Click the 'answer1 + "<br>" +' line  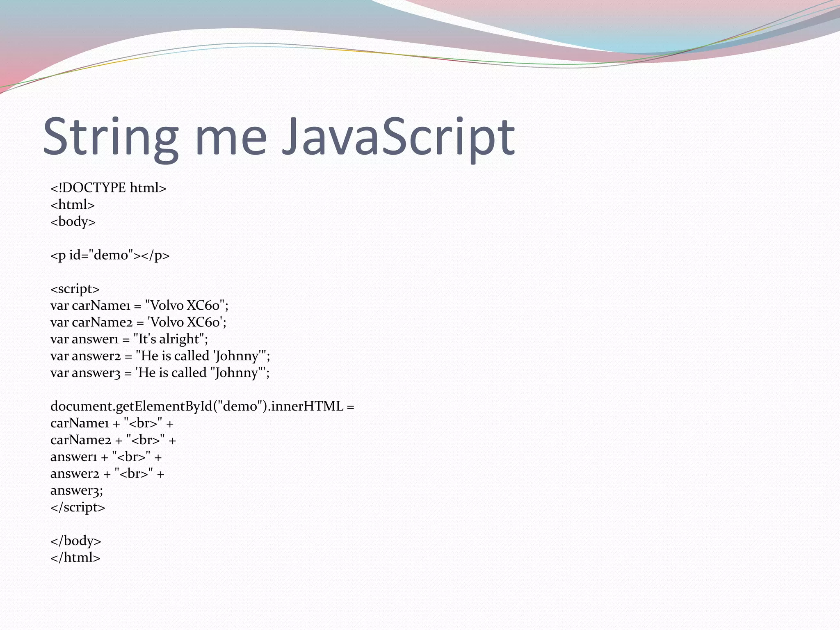point(106,457)
